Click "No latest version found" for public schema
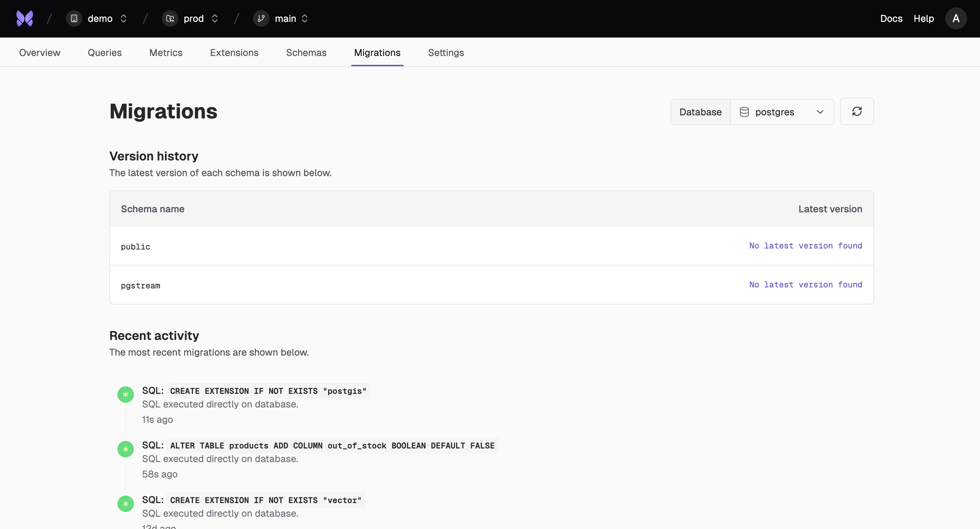 point(806,246)
